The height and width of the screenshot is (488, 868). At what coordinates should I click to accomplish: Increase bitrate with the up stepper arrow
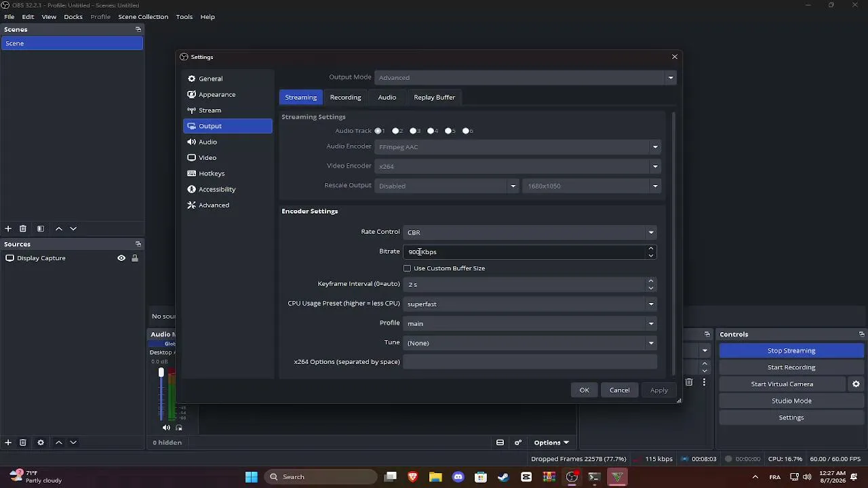651,249
